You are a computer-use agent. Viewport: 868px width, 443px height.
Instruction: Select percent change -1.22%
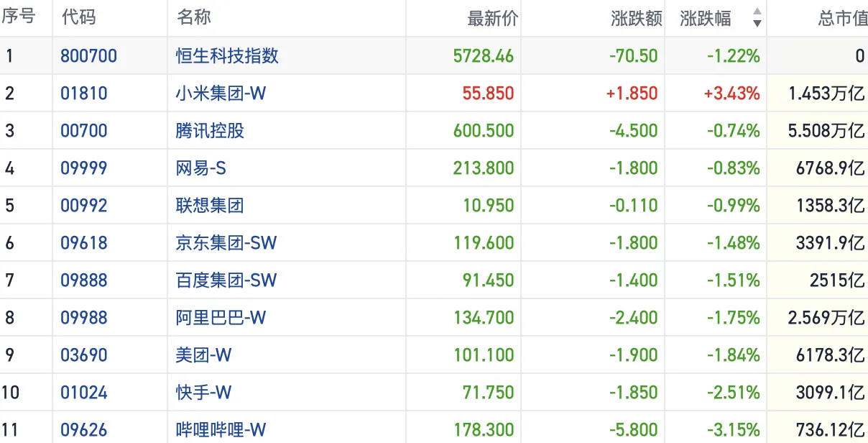coord(734,56)
